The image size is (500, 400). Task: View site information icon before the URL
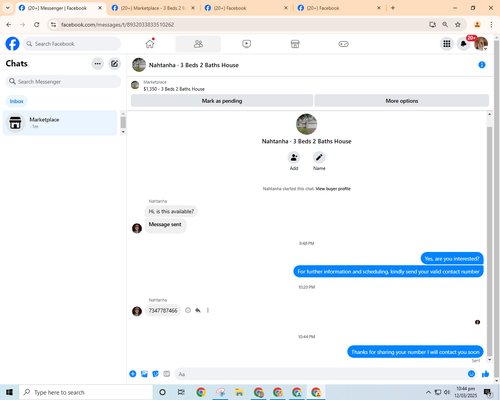click(x=53, y=25)
